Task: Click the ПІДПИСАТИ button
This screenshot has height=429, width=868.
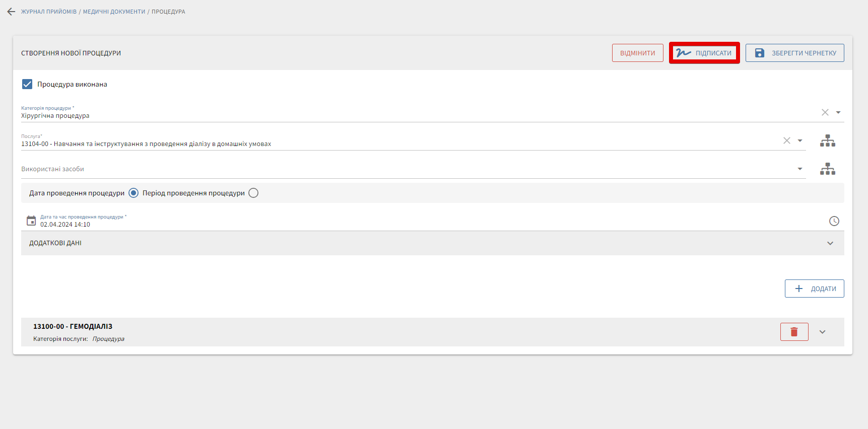Action: [x=704, y=53]
